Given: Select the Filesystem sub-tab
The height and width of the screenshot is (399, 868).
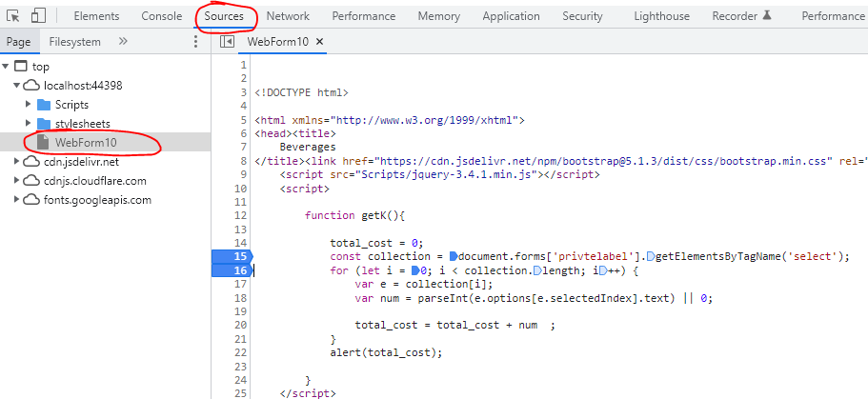Looking at the screenshot, I should 74,42.
